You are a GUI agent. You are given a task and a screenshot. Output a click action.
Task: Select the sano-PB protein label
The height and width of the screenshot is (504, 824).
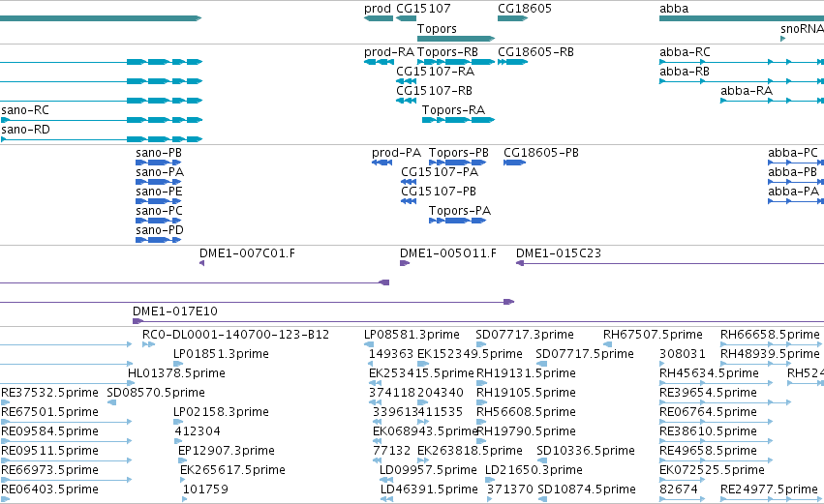click(159, 153)
